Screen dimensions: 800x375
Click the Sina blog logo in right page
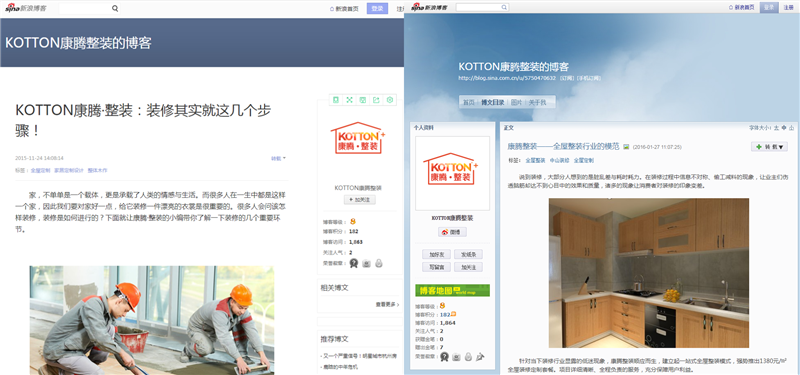[x=430, y=7]
